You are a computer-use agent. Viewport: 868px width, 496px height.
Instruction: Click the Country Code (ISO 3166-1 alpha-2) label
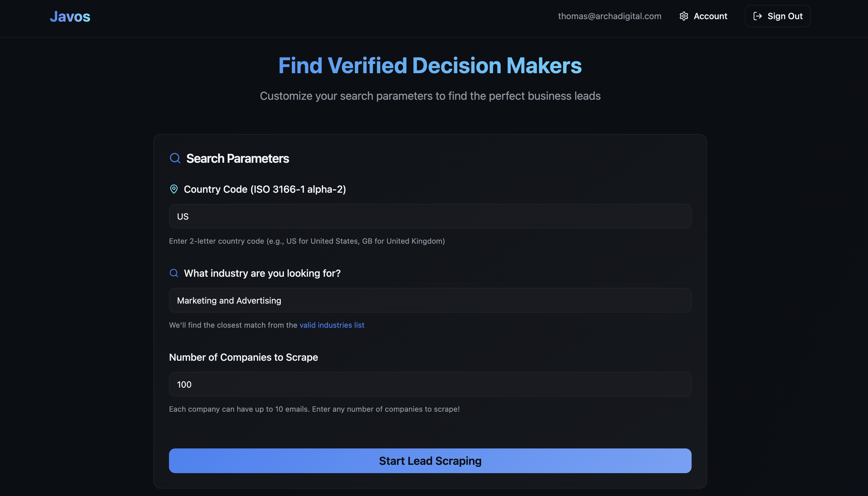coord(265,189)
